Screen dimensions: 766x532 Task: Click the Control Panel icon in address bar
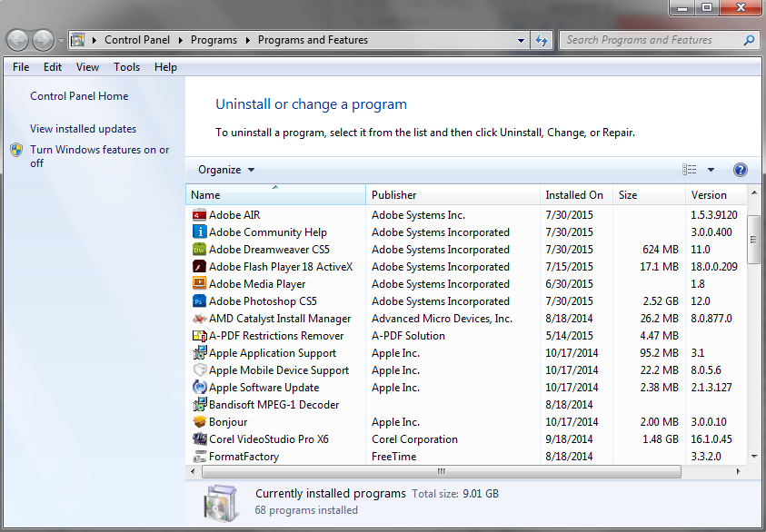pyautogui.click(x=77, y=40)
